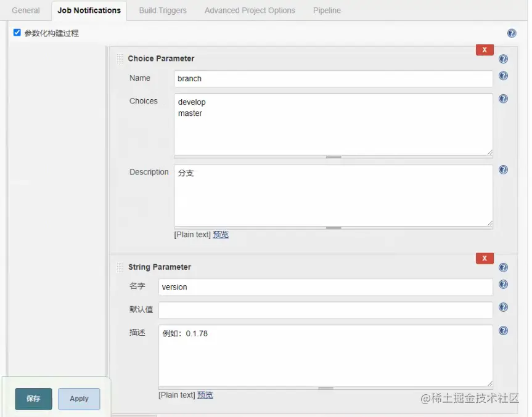Screen dimensions: 532x417
Task: Click 'master' line in Choices
Action: [190, 113]
